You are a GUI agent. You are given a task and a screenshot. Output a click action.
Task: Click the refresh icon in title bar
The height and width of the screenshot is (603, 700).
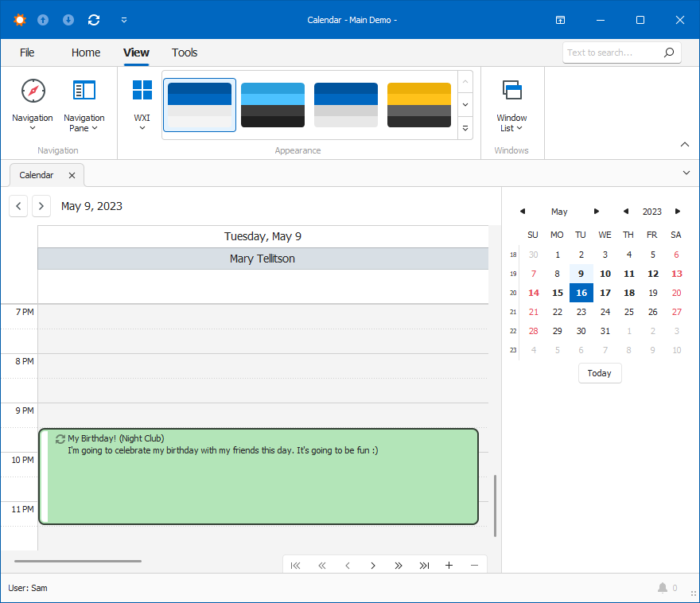point(94,20)
